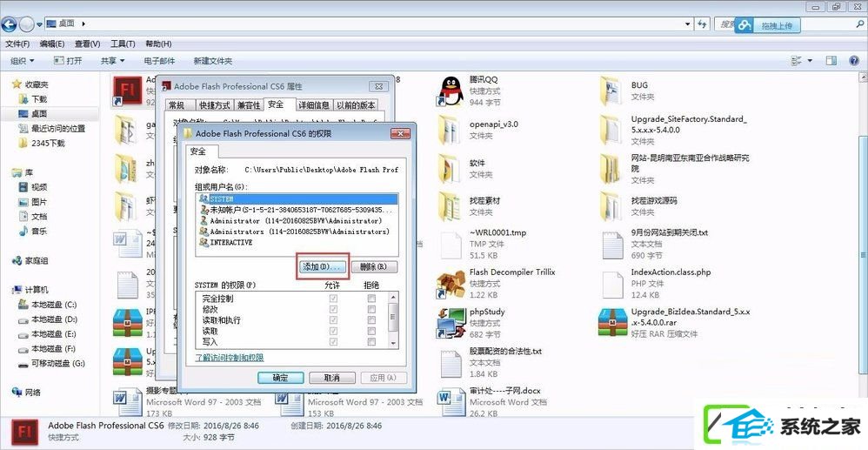Click the address bar refresh icon

click(703, 24)
